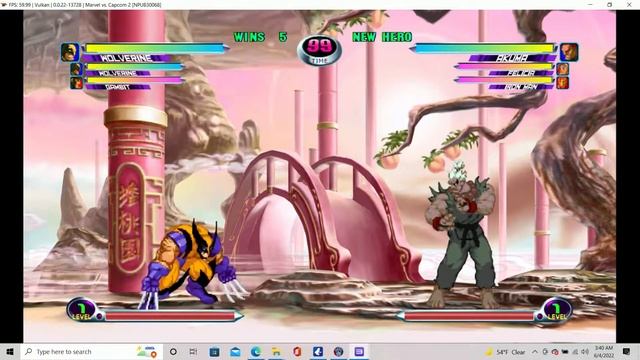Click the weather 54°F Clear widget
Image resolution: width=640 pixels, height=360 pixels.
505,351
